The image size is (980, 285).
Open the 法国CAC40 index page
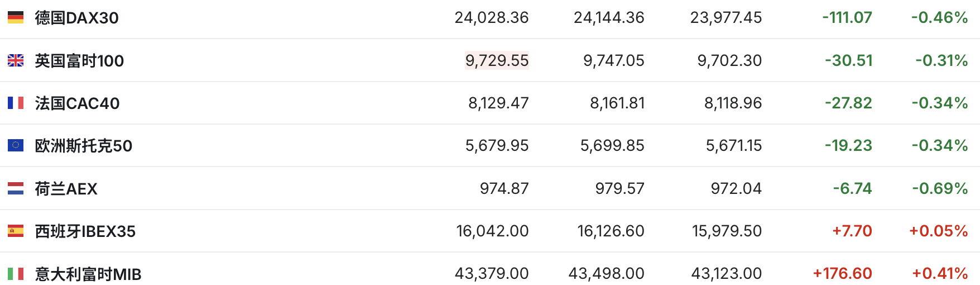77,103
